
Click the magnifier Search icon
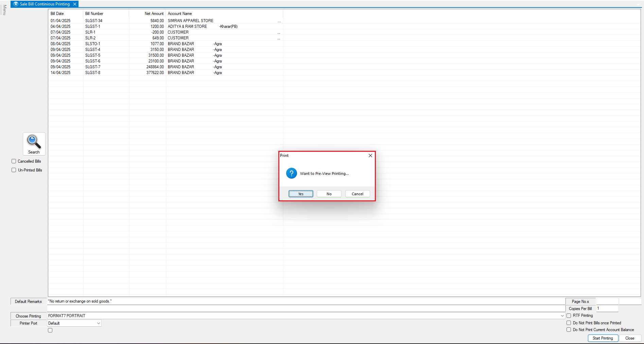pyautogui.click(x=34, y=142)
